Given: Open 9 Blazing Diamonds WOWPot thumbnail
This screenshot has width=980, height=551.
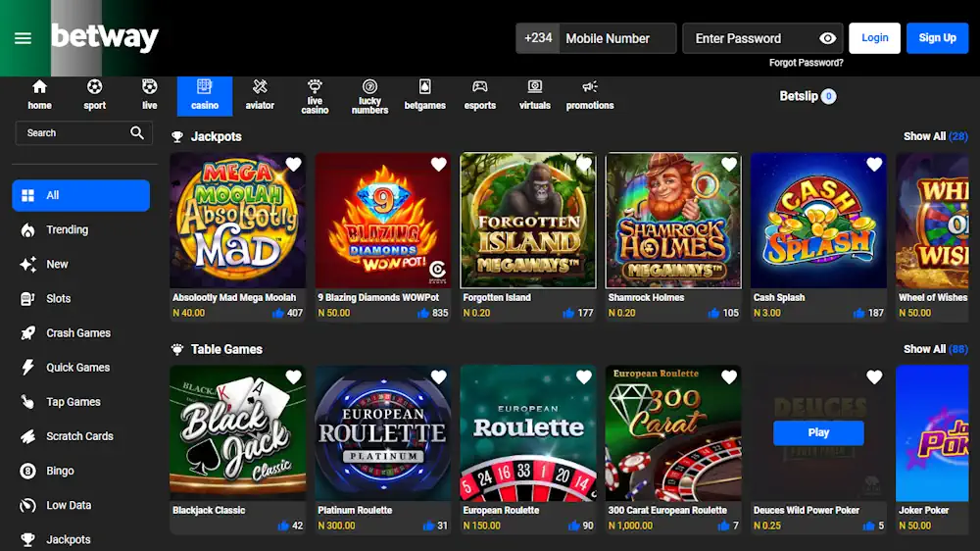Looking at the screenshot, I should coord(382,221).
